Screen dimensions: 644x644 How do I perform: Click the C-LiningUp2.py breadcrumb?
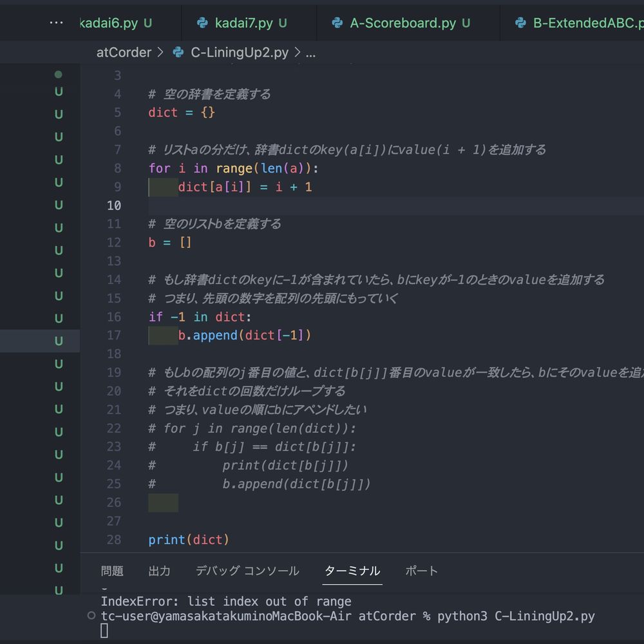[240, 53]
